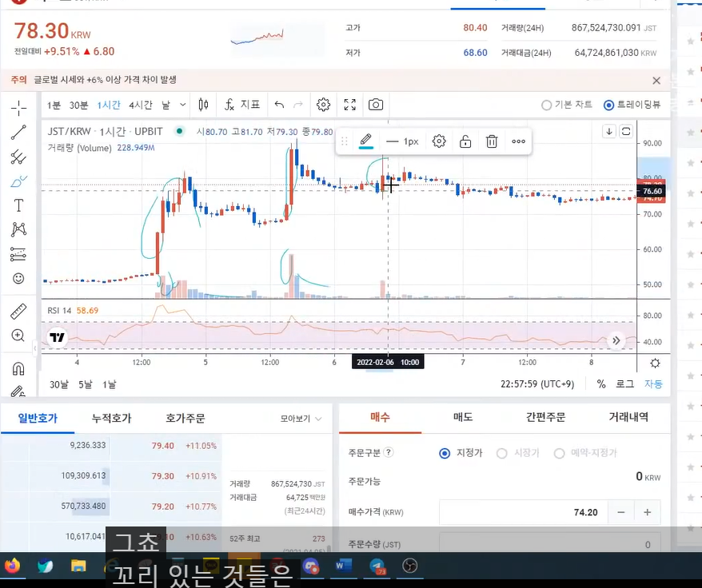Switch to the 간편주문 tab
This screenshot has height=588, width=702.
[x=546, y=418]
